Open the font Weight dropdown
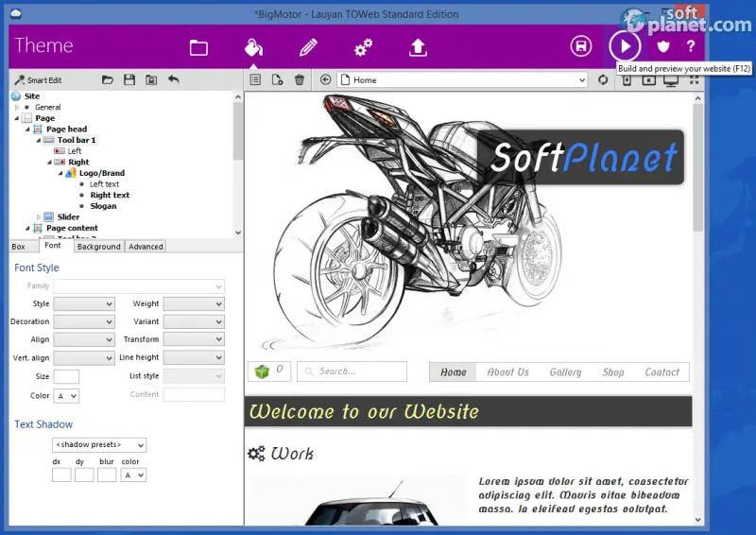The image size is (756, 535). tap(194, 304)
